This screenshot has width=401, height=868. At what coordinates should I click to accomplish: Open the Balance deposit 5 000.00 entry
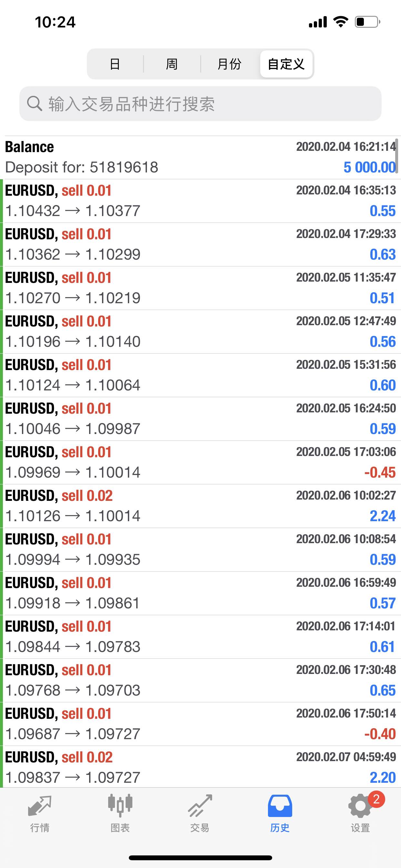(x=200, y=157)
